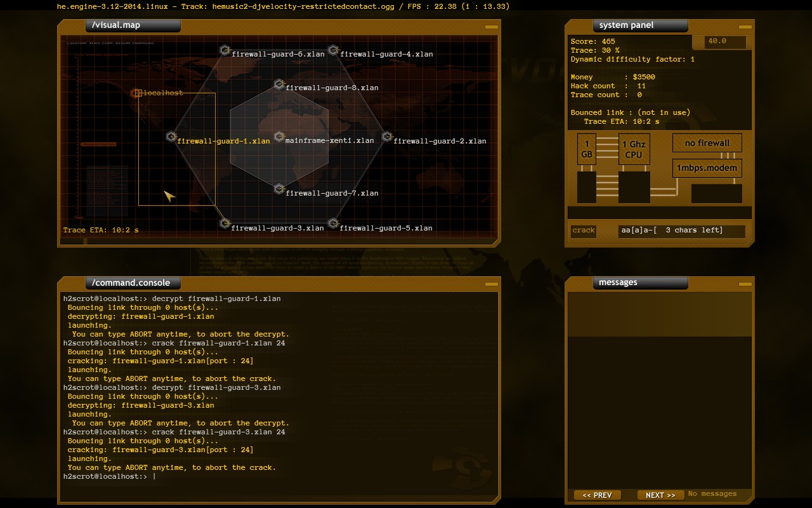Click the firewall-guard-6.xlan node icon
This screenshot has width=812, height=508.
coord(225,50)
